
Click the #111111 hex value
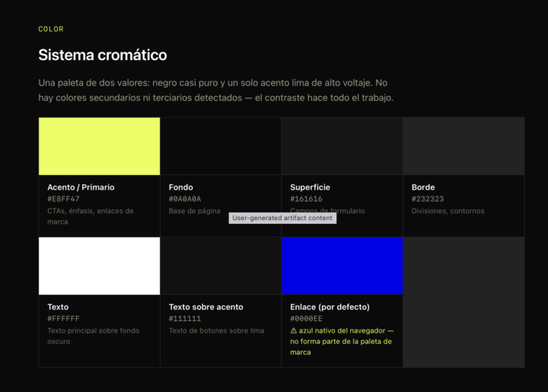coord(185,319)
